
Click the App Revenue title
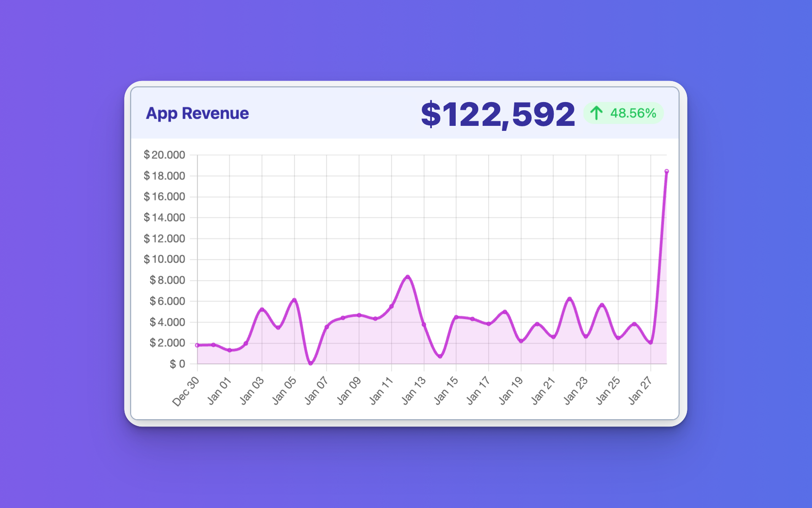[197, 113]
